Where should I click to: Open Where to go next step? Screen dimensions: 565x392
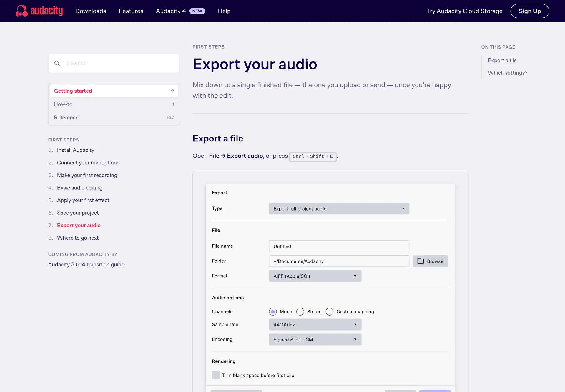tap(78, 238)
